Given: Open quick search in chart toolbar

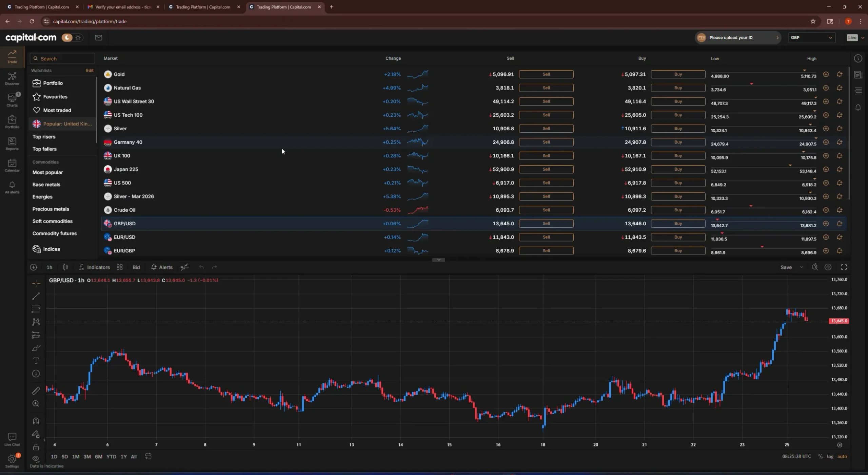Looking at the screenshot, I should [x=815, y=267].
